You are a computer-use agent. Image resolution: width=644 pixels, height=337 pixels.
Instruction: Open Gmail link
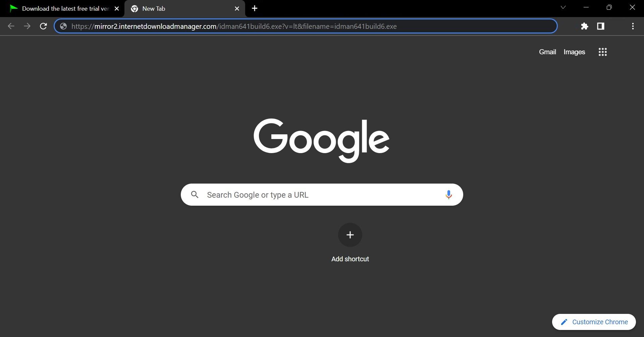(547, 52)
